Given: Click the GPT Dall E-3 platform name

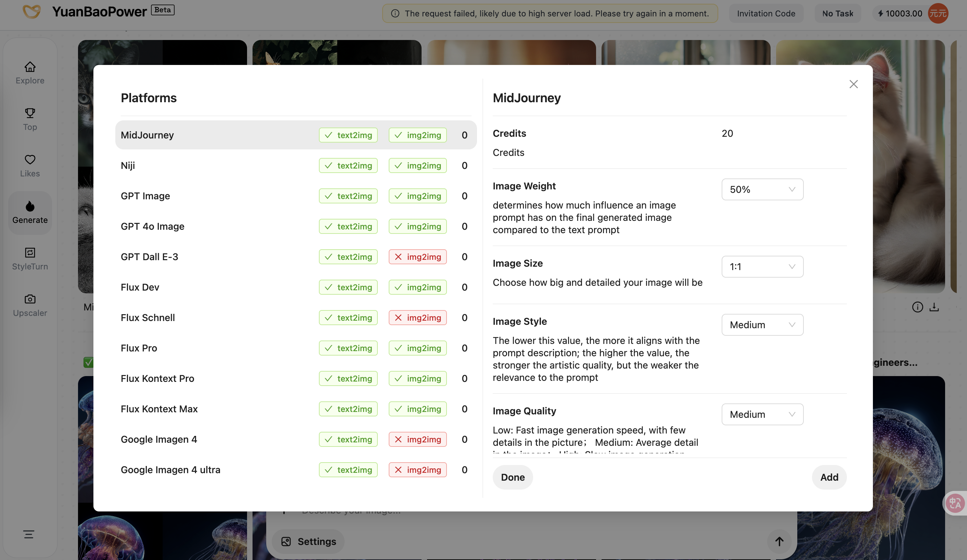Looking at the screenshot, I should click(149, 257).
